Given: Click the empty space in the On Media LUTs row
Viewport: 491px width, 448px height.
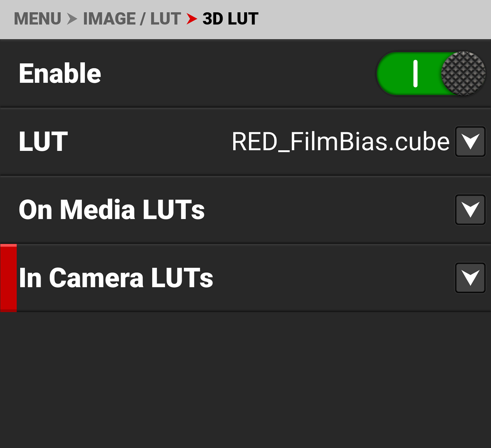Looking at the screenshot, I should point(327,210).
